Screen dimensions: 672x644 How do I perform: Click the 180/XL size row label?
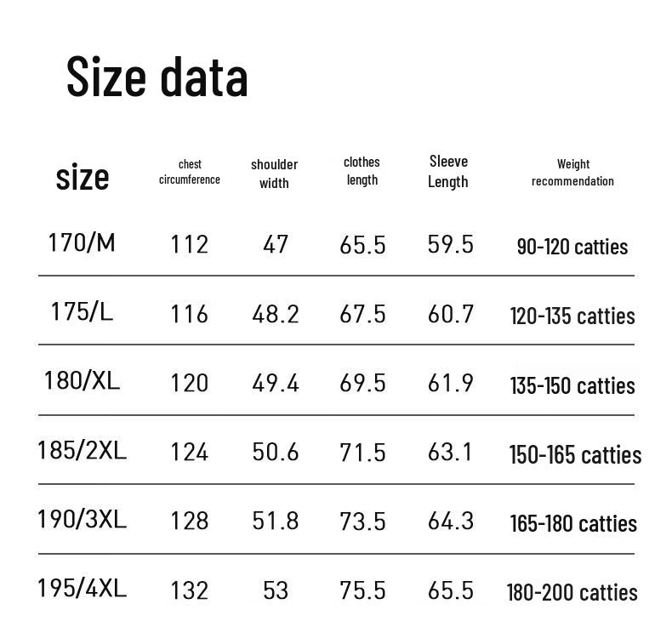coord(82,381)
